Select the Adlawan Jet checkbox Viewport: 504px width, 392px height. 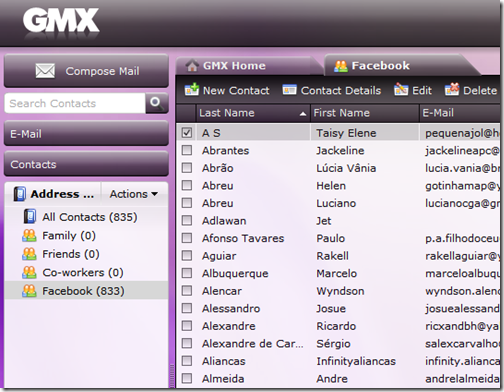(187, 221)
